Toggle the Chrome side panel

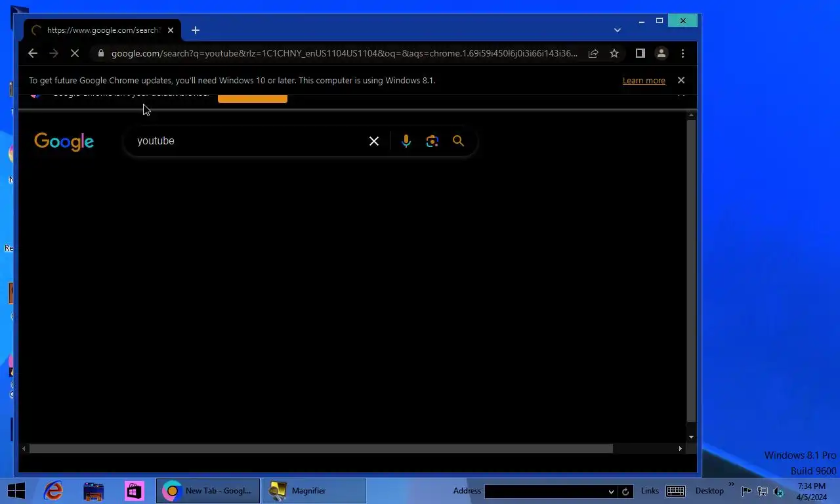pos(640,53)
